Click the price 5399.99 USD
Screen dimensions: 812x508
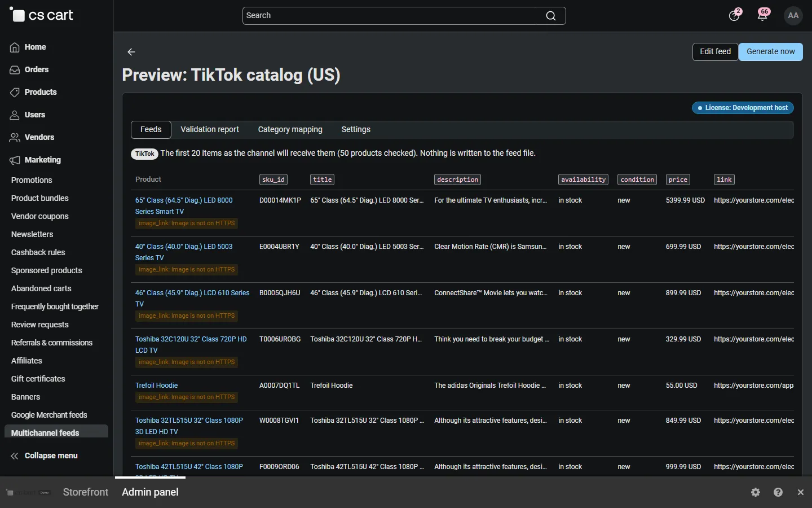(x=685, y=200)
